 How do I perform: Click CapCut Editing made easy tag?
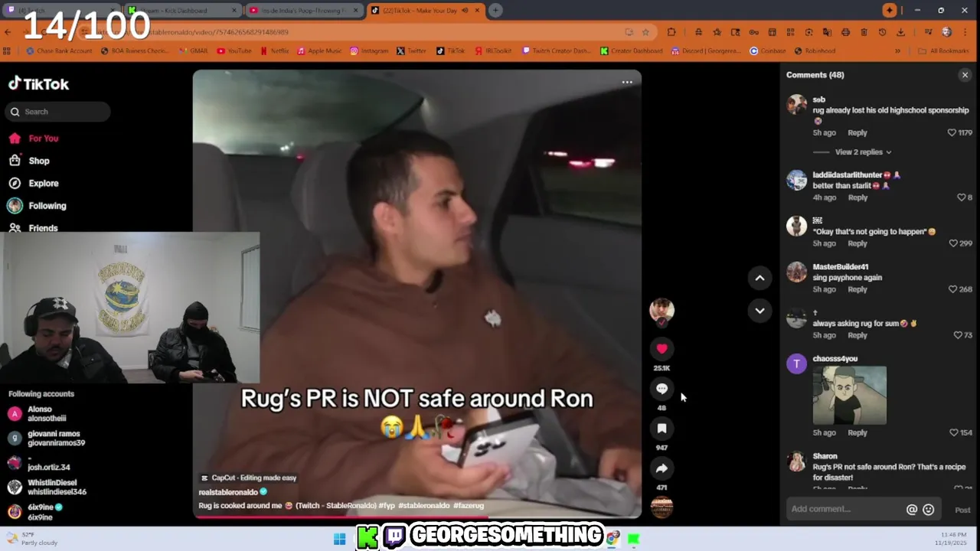(249, 478)
